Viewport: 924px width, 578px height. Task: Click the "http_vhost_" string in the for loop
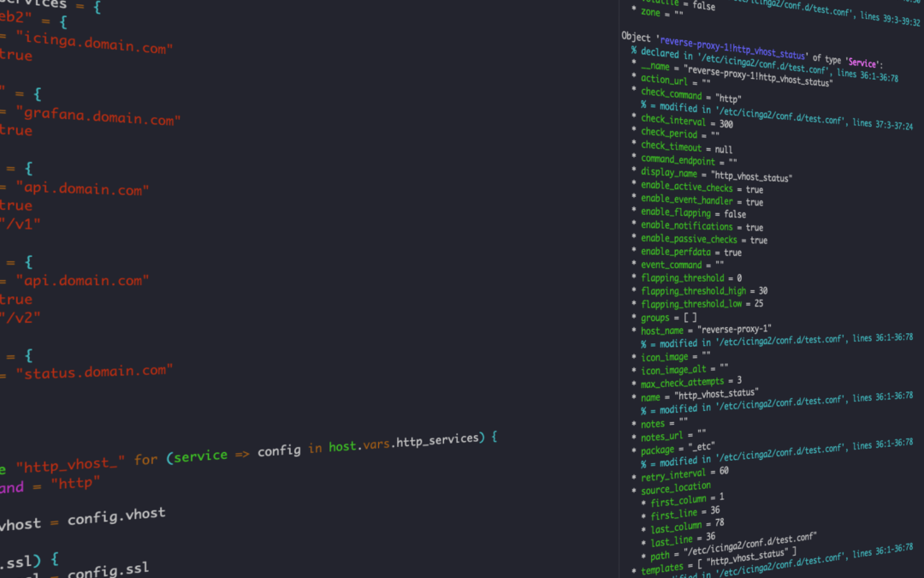coord(70,465)
